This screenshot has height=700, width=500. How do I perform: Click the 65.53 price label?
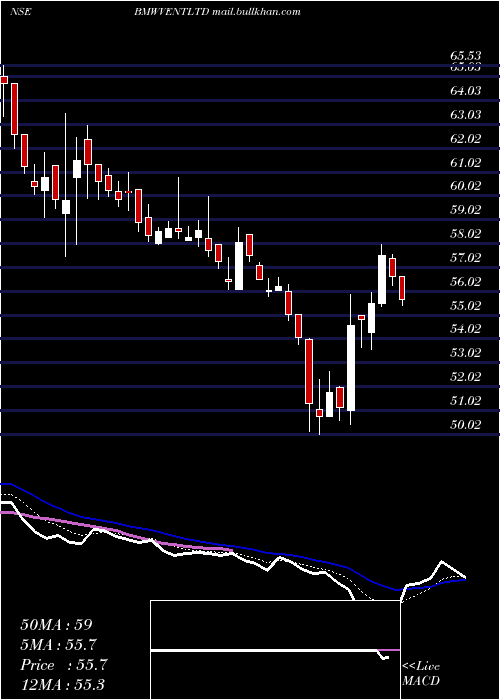coord(466,56)
